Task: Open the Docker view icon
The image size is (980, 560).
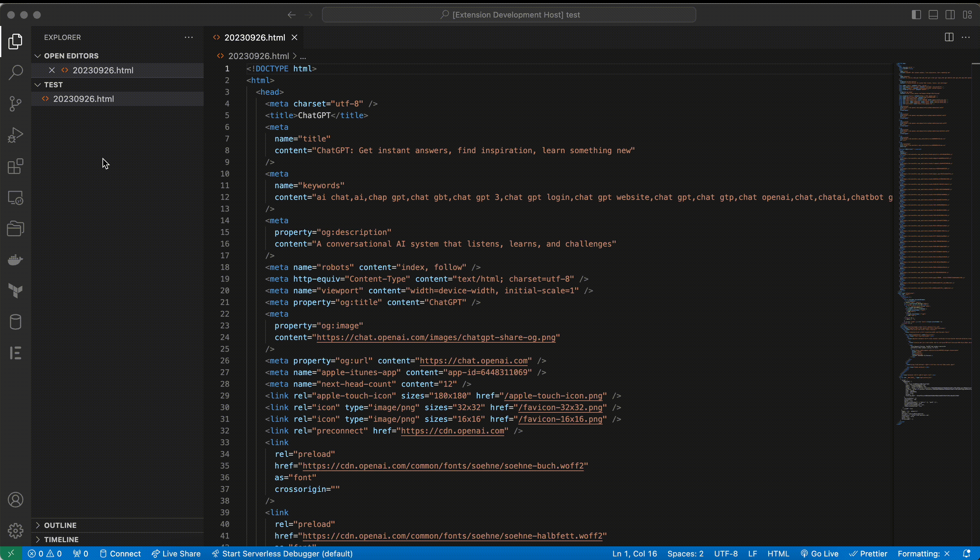Action: pos(15,260)
